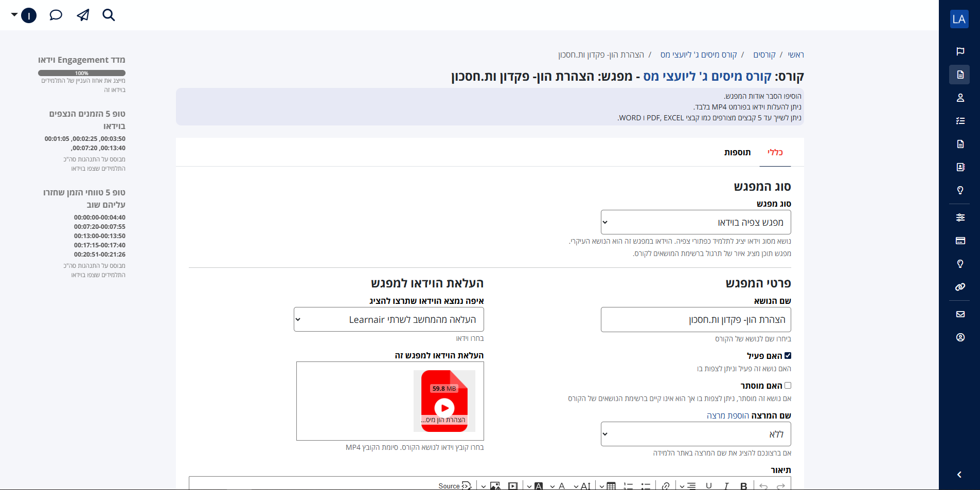The width and height of the screenshot is (980, 490).
Task: Click the chain link icon in sidebar
Action: tap(960, 287)
